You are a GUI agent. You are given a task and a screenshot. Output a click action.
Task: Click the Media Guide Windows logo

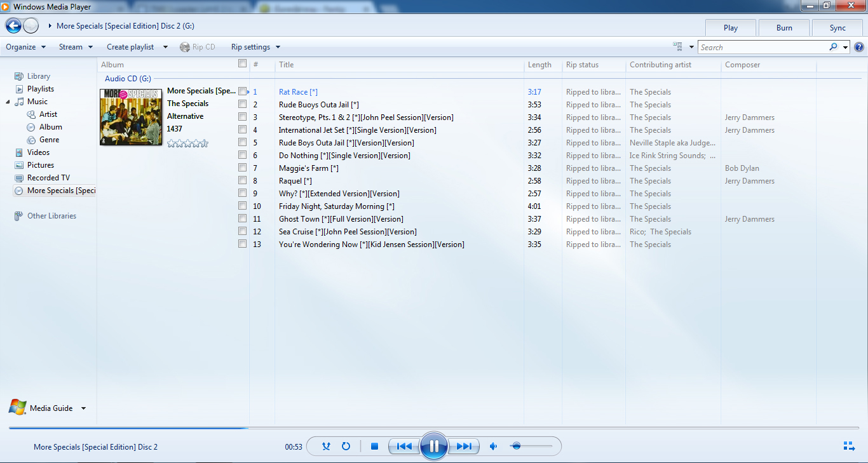click(x=18, y=408)
